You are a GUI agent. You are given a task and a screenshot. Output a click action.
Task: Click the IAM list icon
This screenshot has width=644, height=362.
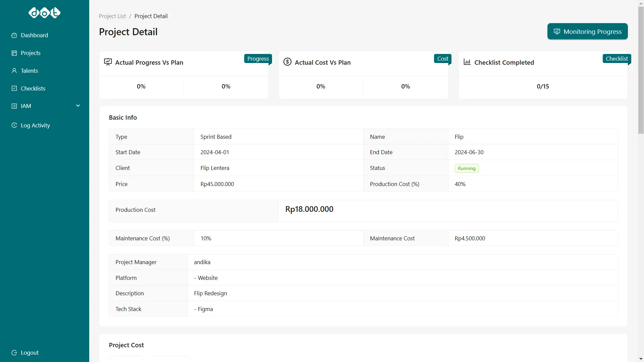[14, 106]
